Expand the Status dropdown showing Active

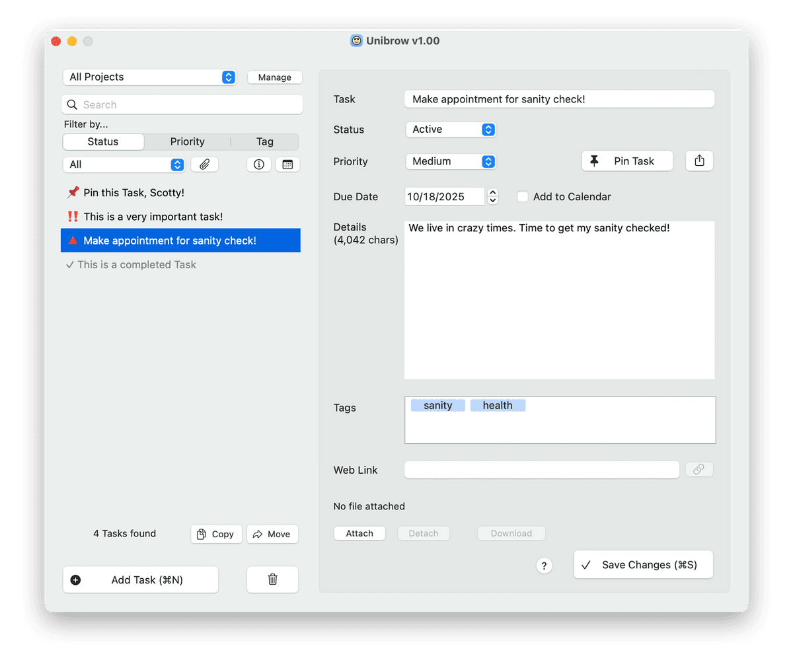point(451,130)
